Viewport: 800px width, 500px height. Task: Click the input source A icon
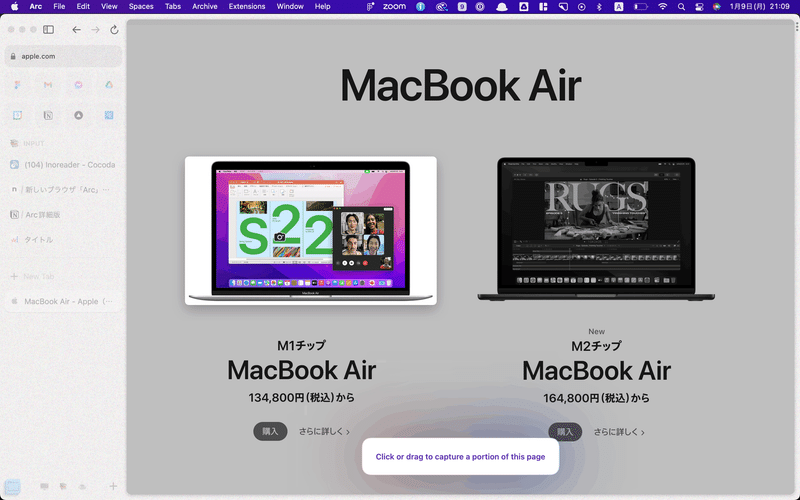618,7
